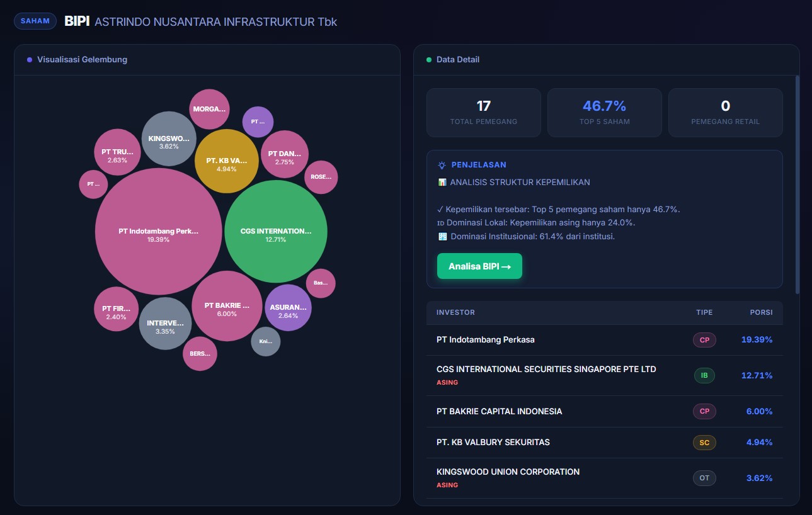Click the Visualisasi Gelembung panel title
The width and height of the screenshot is (812, 515).
point(82,60)
